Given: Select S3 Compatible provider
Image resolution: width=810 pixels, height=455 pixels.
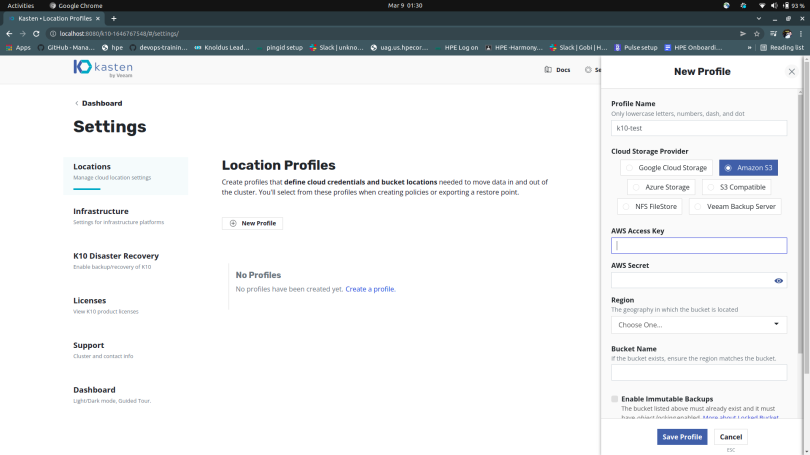Looking at the screenshot, I should [x=737, y=187].
